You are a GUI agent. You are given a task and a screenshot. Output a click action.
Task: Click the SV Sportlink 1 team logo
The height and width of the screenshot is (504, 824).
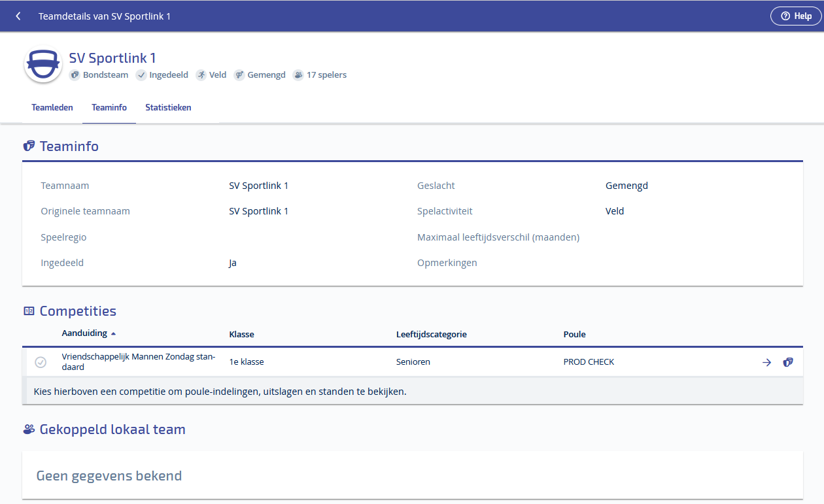click(x=43, y=64)
